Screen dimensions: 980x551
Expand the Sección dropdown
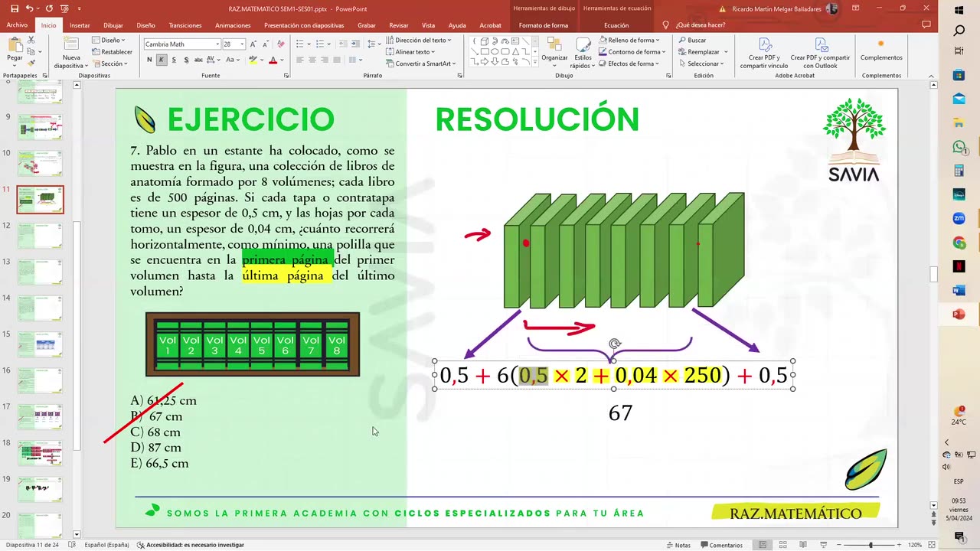[109, 64]
